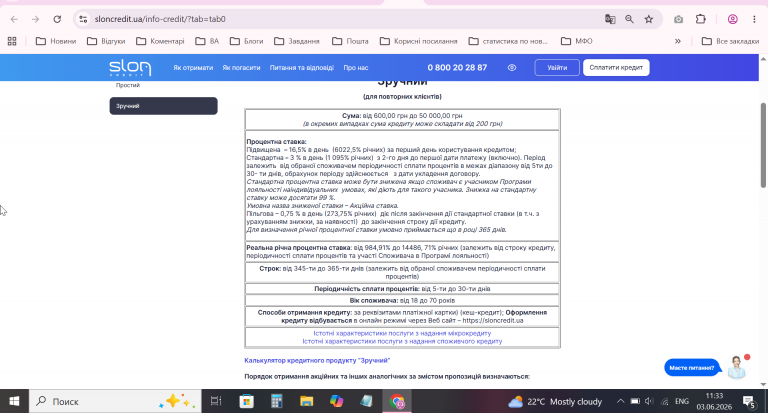This screenshot has height=413, width=768.
Task: Open the Copilot taskbar icon
Action: pyautogui.click(x=336, y=402)
